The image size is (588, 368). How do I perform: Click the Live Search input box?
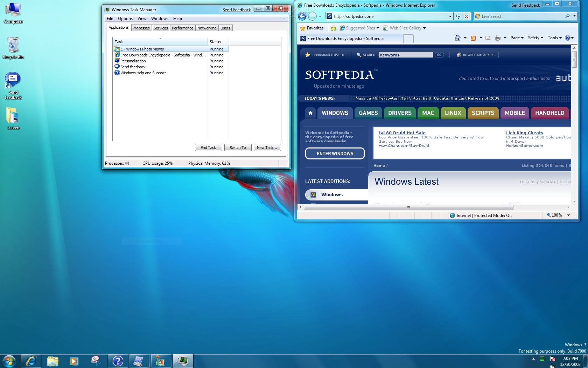tap(521, 16)
